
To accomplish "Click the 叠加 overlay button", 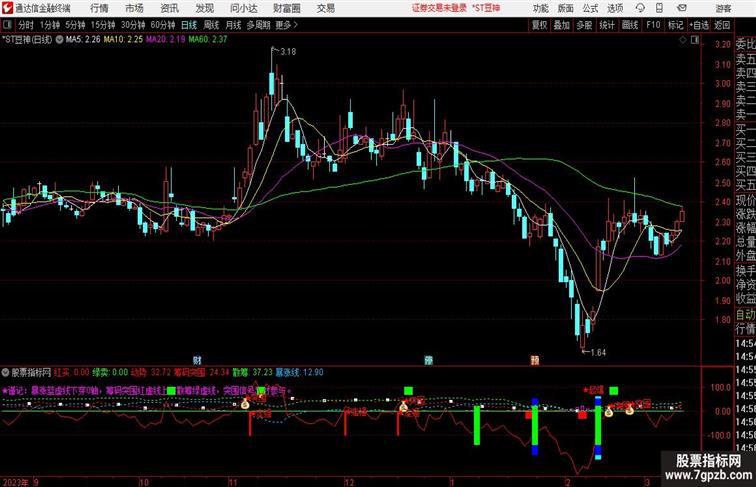I will 562,25.
